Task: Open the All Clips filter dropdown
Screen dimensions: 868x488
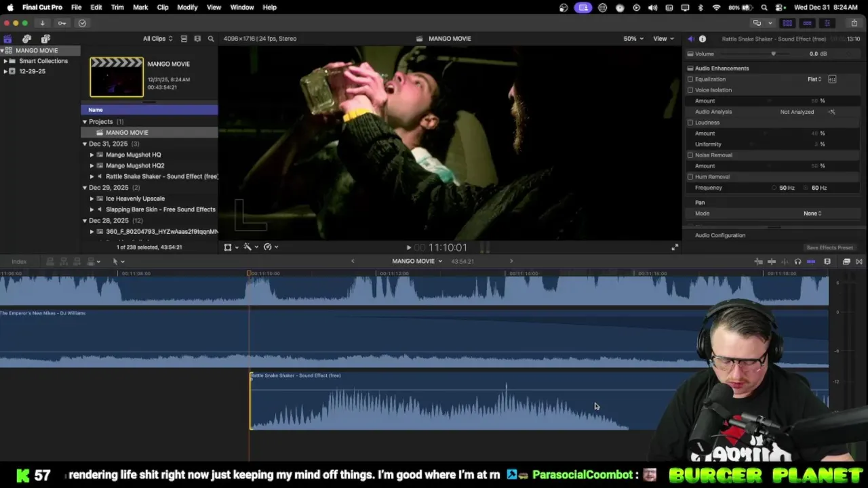Action: click(x=157, y=39)
